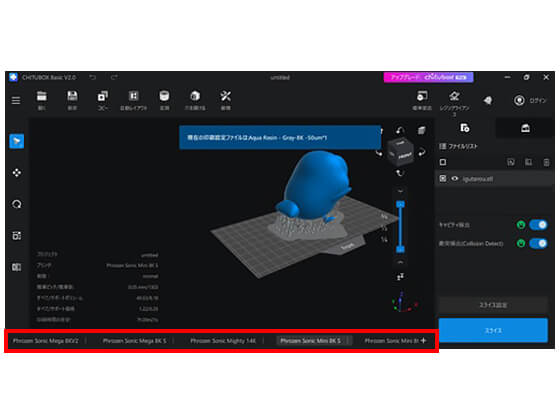Click the CHITUBOX app logo
This screenshot has width=560, height=420.
coord(13,77)
